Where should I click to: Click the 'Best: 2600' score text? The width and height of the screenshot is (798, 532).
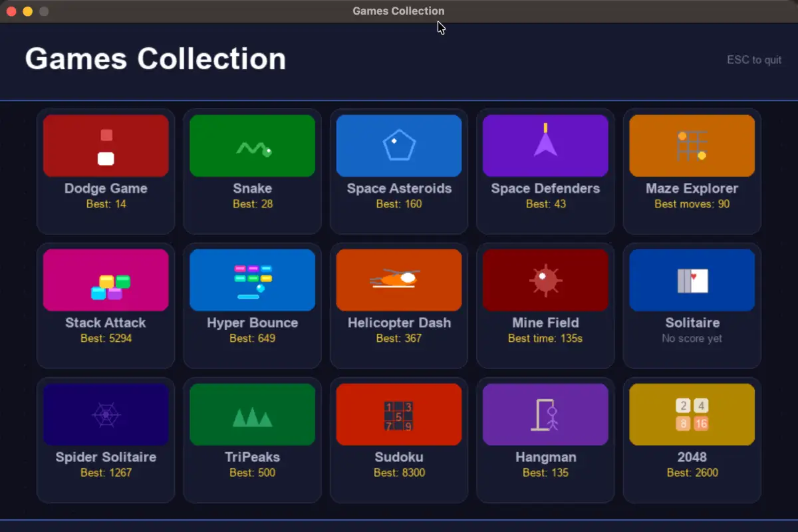[692, 473]
